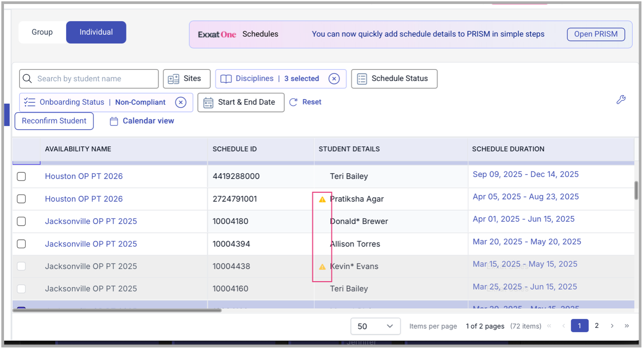The width and height of the screenshot is (644, 350).
Task: Open the items per page dropdown
Action: tap(375, 326)
